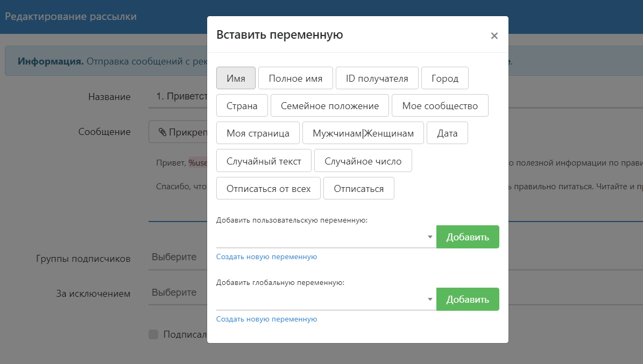
Task: Click the Моя страница variable button
Action: pyautogui.click(x=258, y=133)
